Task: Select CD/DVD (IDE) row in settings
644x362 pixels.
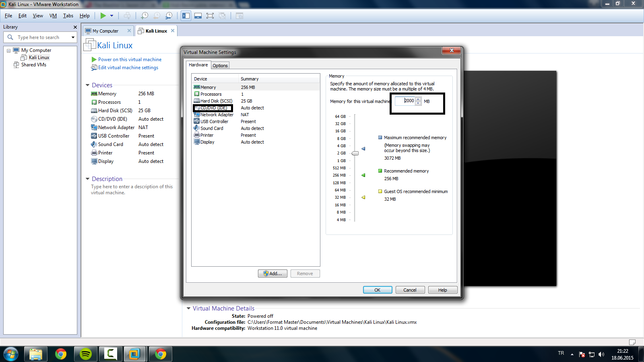Action: click(256, 108)
